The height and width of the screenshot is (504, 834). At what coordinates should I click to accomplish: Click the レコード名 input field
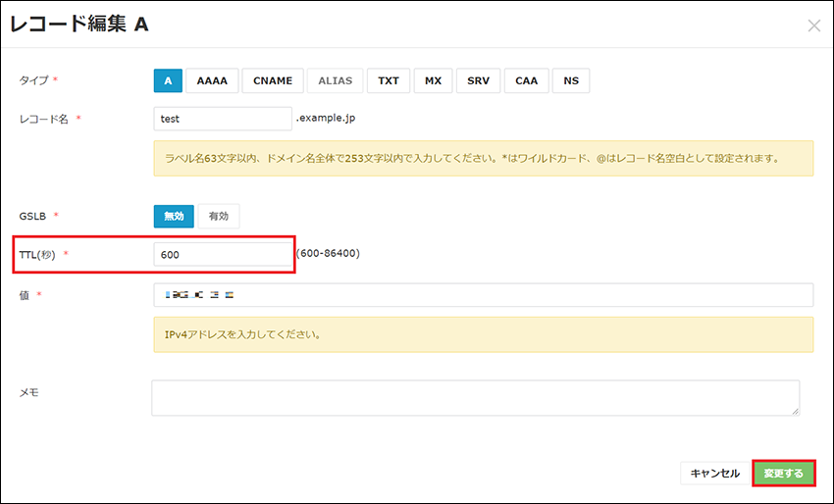[224, 119]
